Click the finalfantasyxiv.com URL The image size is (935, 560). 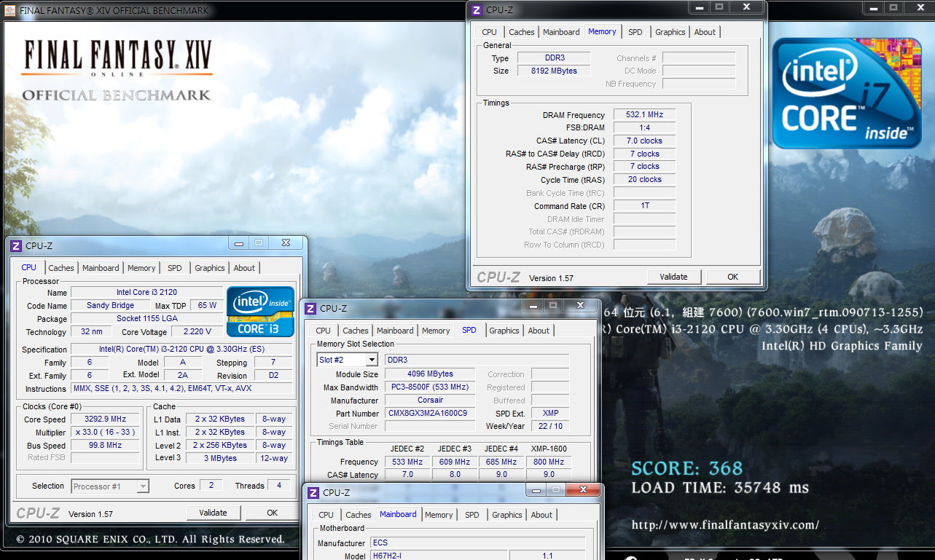[x=725, y=524]
